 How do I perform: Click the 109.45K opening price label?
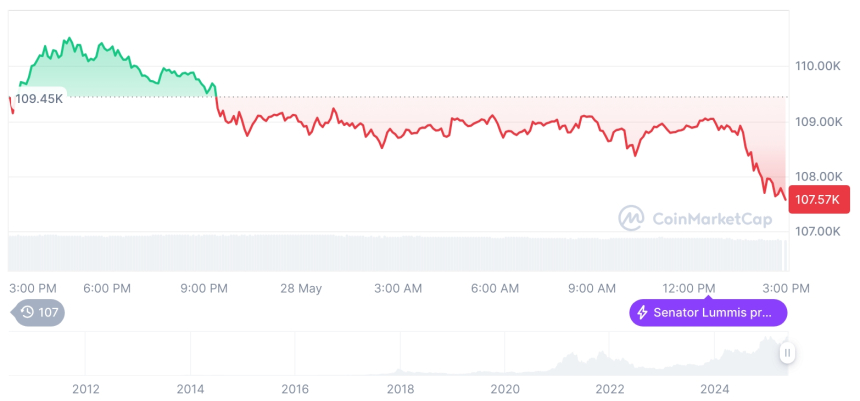(40, 98)
